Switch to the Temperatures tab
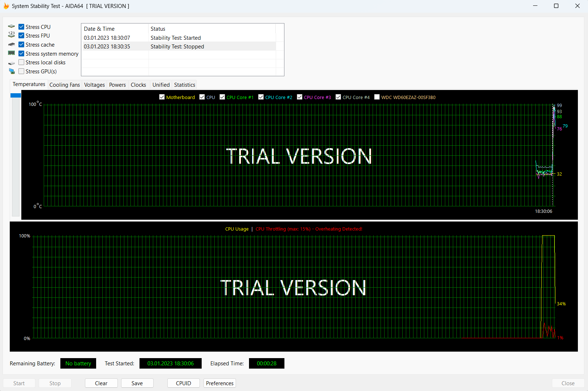 click(29, 84)
